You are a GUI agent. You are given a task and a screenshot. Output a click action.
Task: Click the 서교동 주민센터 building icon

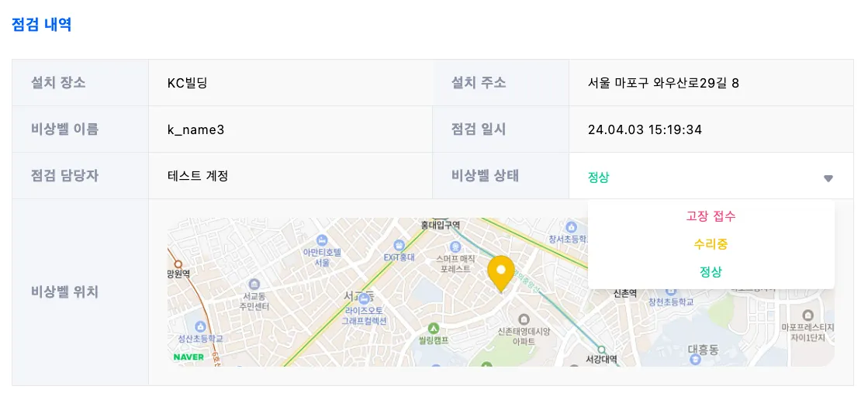pyautogui.click(x=254, y=284)
